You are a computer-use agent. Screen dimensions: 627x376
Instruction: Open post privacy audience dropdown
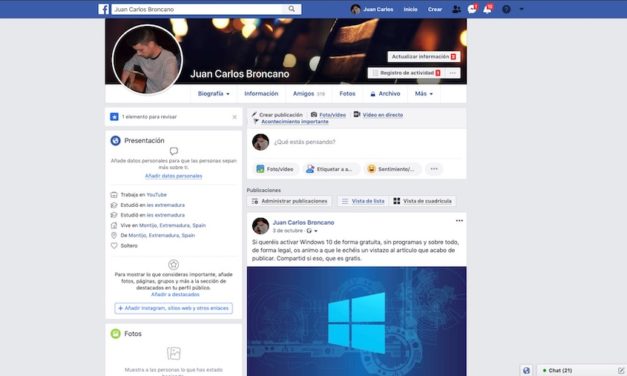coord(312,231)
